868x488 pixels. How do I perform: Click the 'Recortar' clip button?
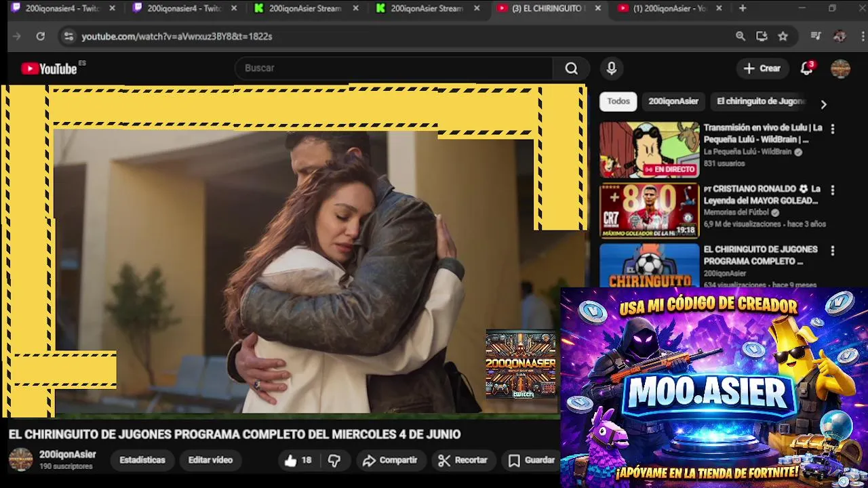[x=462, y=461]
